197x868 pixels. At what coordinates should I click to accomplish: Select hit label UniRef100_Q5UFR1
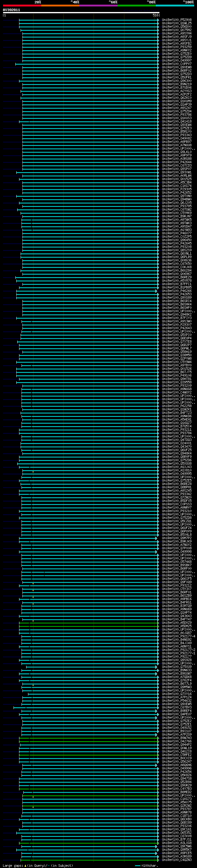tap(177, 78)
